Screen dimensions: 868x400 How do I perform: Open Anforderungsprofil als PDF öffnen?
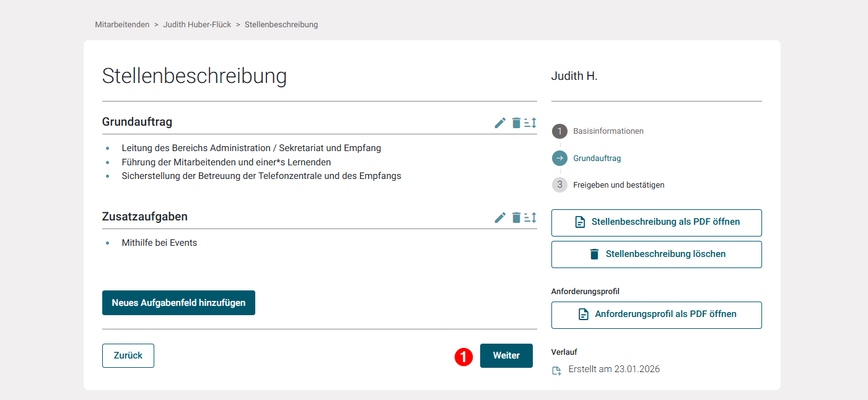point(656,315)
